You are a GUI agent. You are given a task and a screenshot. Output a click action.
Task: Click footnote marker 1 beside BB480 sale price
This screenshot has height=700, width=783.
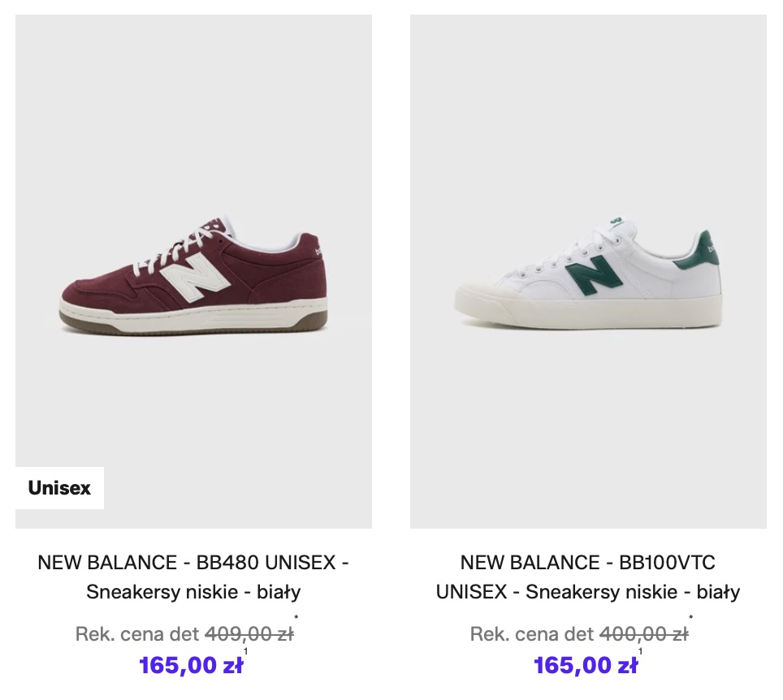(x=246, y=652)
